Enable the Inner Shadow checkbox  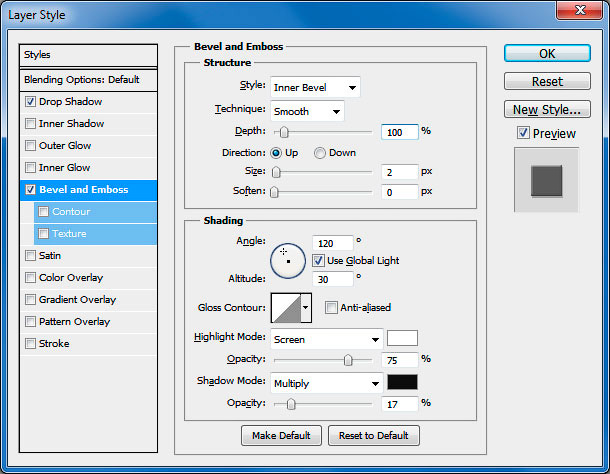(30, 123)
